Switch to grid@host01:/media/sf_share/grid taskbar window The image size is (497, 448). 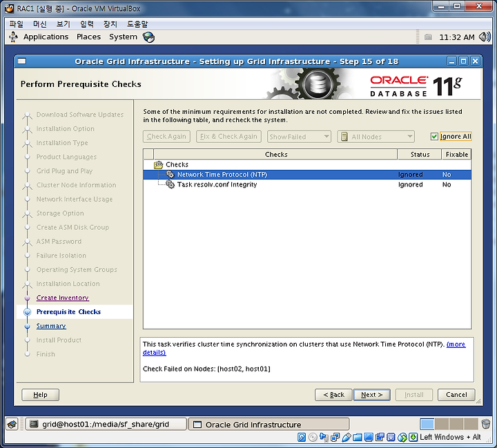[106, 425]
